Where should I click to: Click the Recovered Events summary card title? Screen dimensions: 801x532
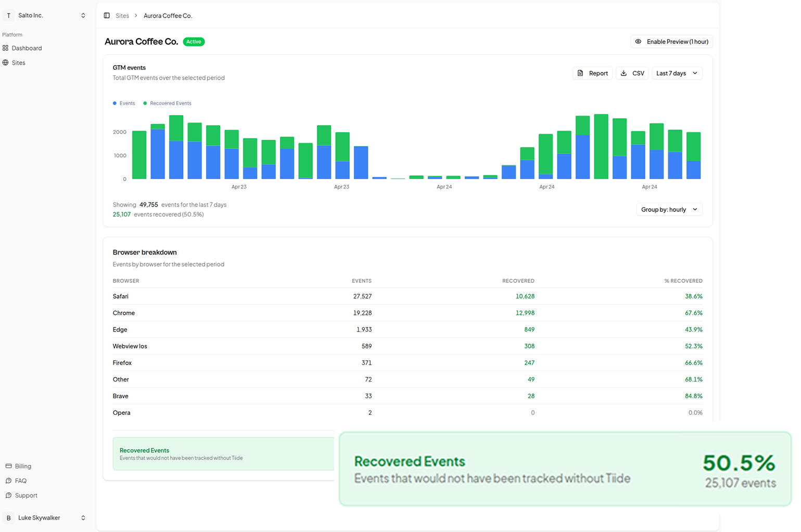tap(410, 461)
